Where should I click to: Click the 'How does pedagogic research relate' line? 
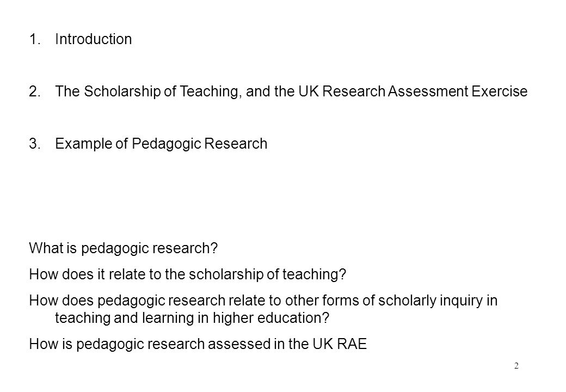click(x=263, y=301)
